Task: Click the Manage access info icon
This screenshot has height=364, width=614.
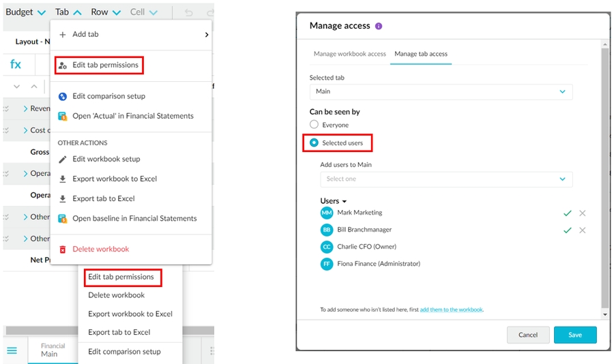Action: point(379,26)
